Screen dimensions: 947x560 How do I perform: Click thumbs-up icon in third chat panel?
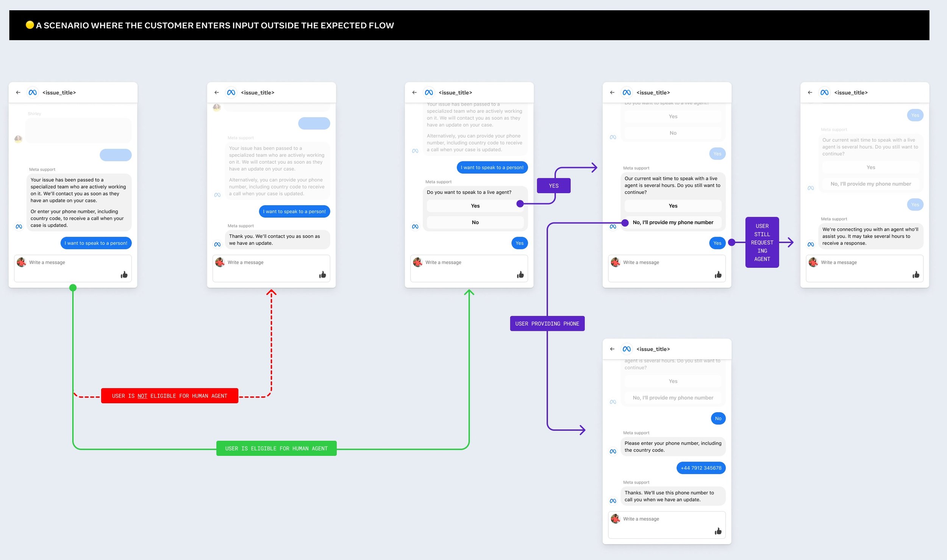tap(520, 275)
